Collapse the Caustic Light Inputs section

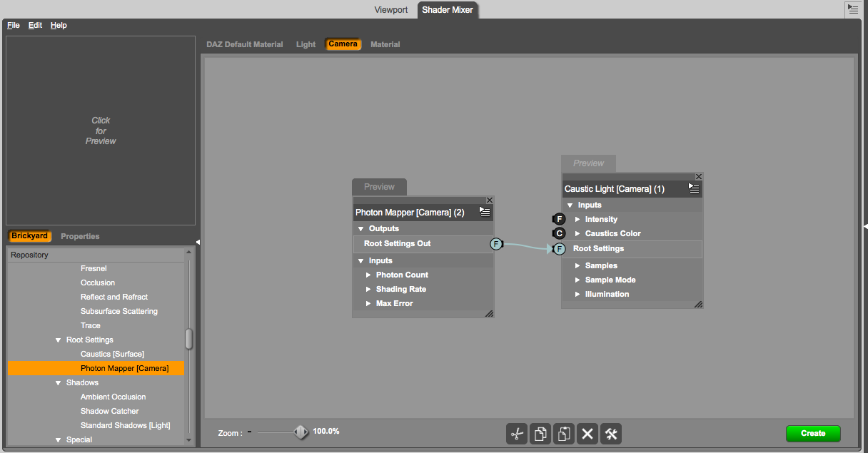click(x=570, y=205)
